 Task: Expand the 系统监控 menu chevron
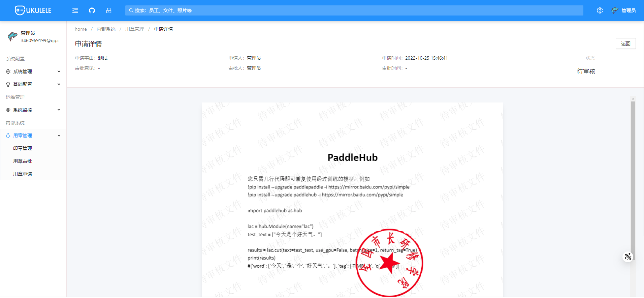click(x=59, y=110)
